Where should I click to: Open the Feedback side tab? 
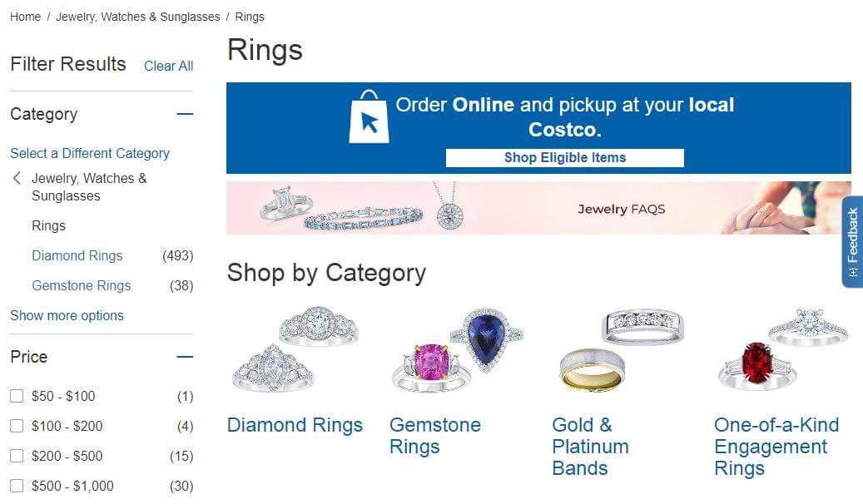pyautogui.click(x=852, y=242)
